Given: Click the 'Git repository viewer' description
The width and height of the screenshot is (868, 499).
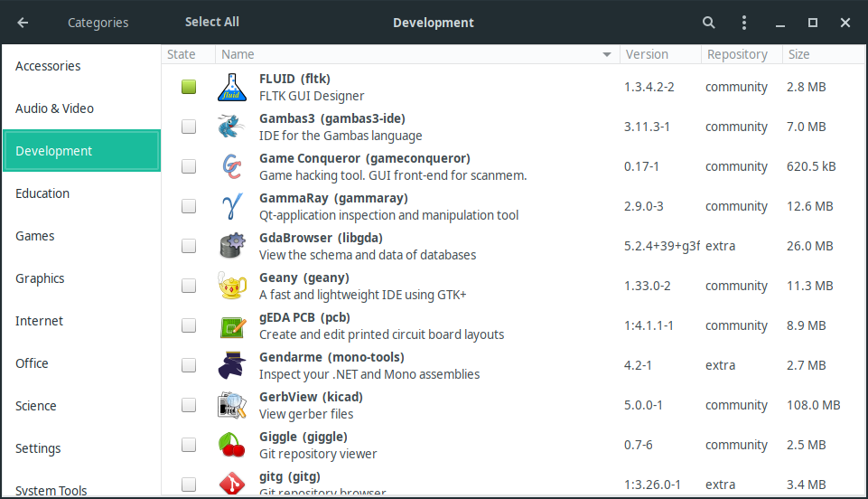Looking at the screenshot, I should (318, 454).
